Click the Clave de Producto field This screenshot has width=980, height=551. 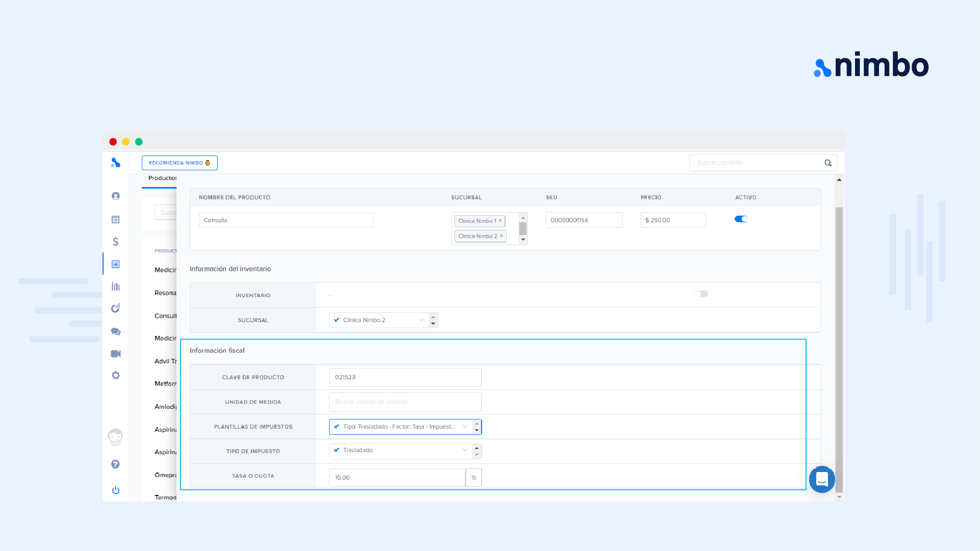tap(405, 377)
